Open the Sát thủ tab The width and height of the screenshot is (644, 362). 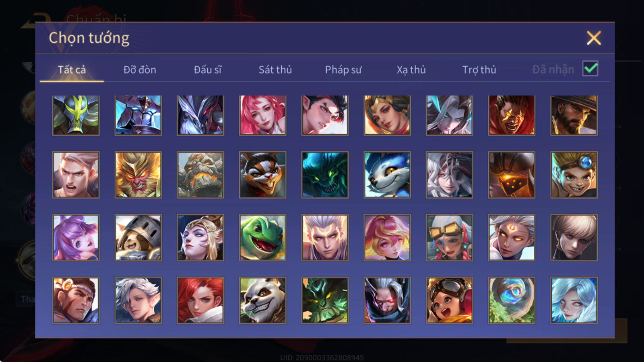[x=275, y=70]
